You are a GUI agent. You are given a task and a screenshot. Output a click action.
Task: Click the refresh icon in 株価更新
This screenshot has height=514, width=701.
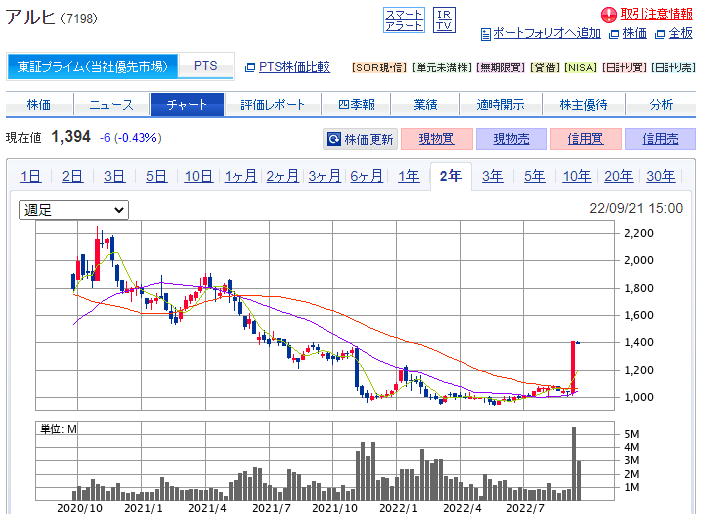334,139
